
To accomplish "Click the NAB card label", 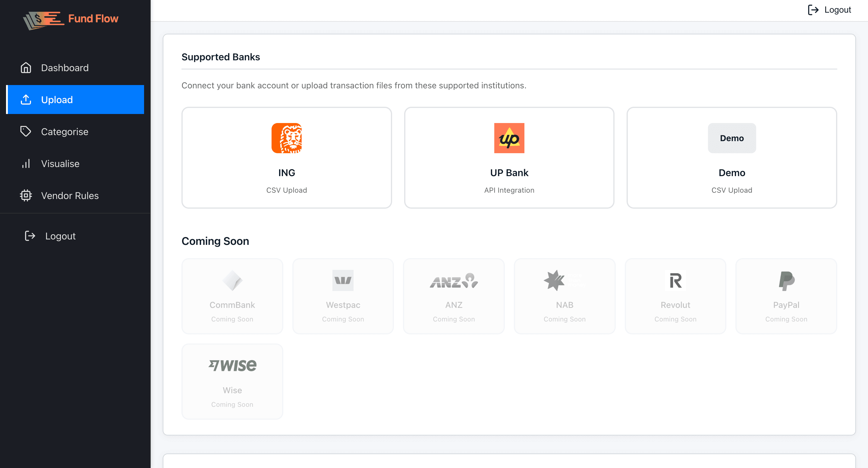I will tap(565, 305).
